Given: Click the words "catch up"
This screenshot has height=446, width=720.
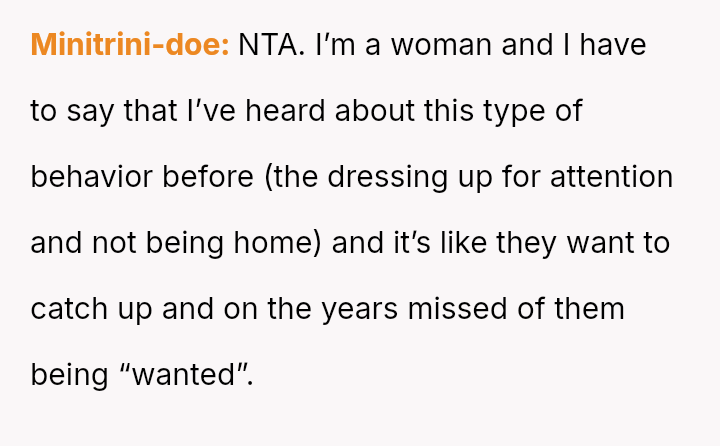Looking at the screenshot, I should pos(92,309).
